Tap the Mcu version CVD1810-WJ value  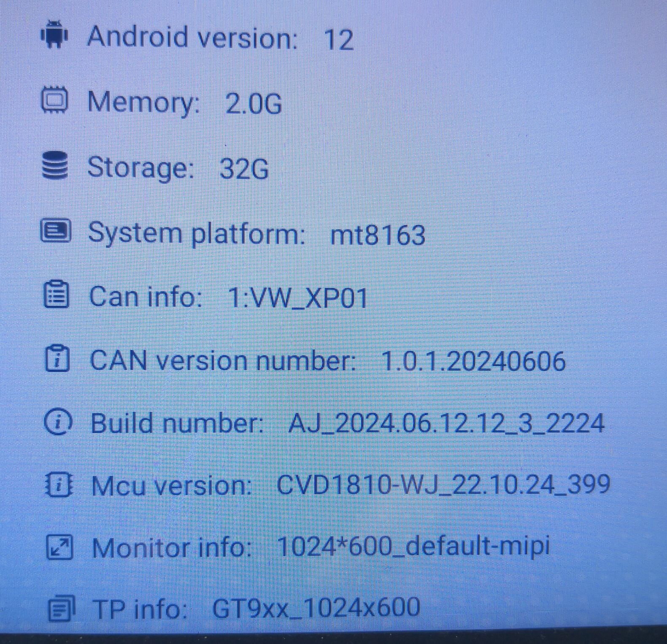point(443,484)
